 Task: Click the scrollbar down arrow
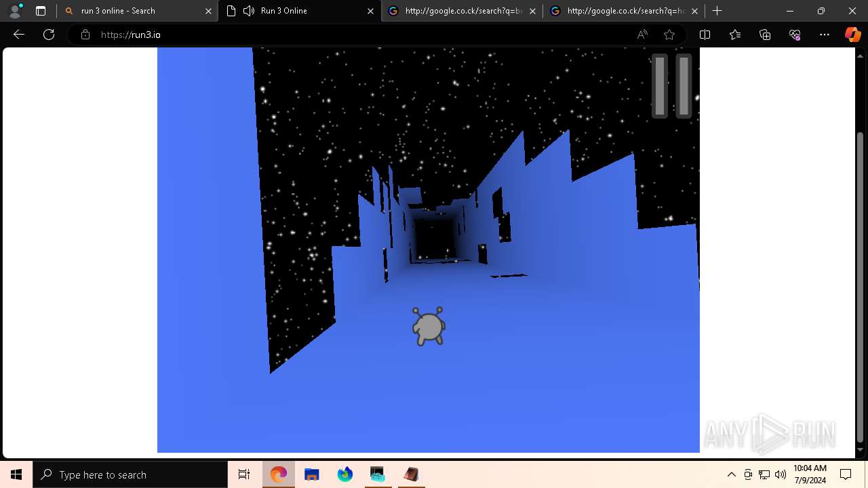click(861, 450)
